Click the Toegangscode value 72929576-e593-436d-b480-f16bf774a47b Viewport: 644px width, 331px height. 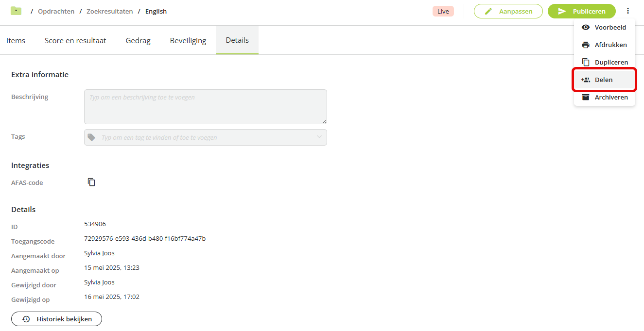tap(145, 238)
